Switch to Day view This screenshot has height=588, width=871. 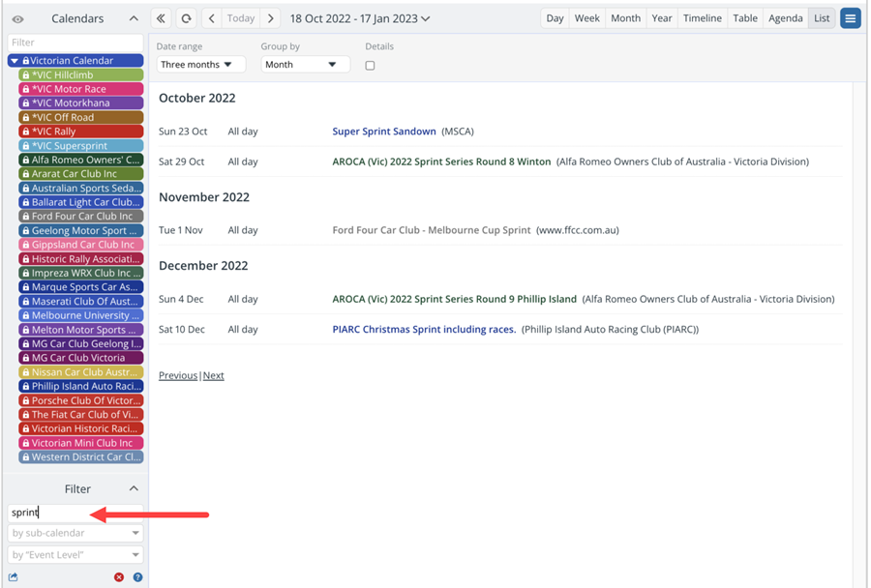[x=555, y=18]
